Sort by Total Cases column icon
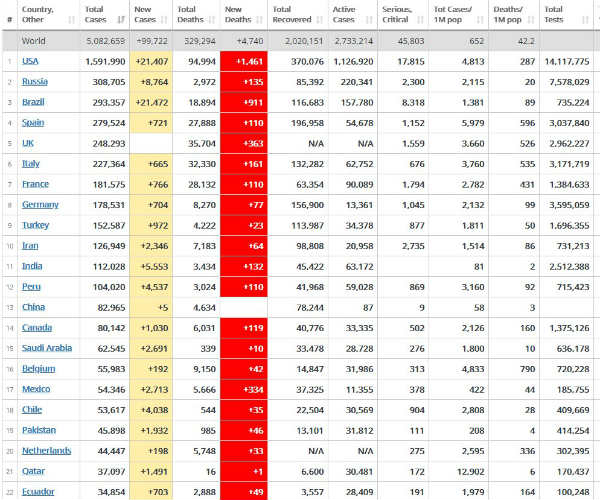The width and height of the screenshot is (600, 500). tap(121, 20)
